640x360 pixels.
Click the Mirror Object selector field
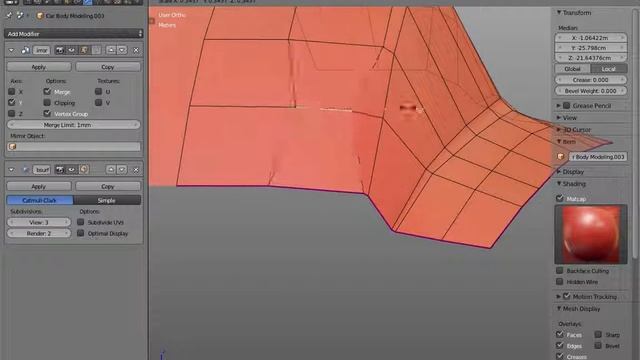[73, 147]
